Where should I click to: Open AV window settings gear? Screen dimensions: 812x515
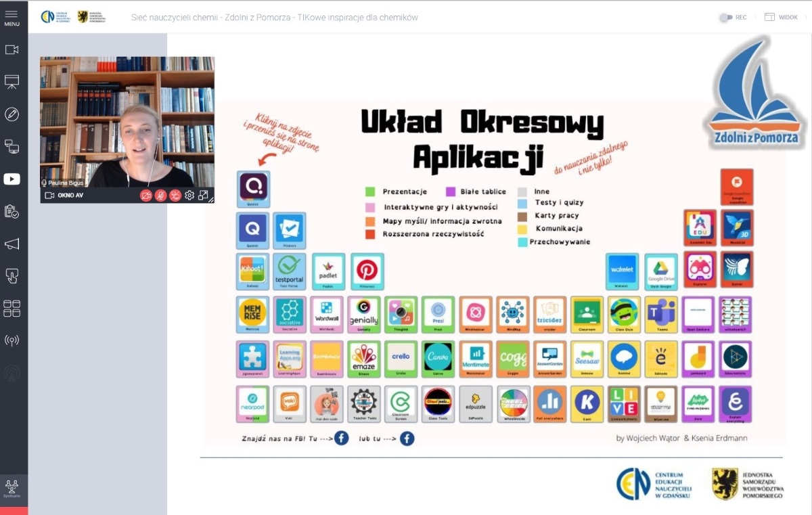coord(189,196)
